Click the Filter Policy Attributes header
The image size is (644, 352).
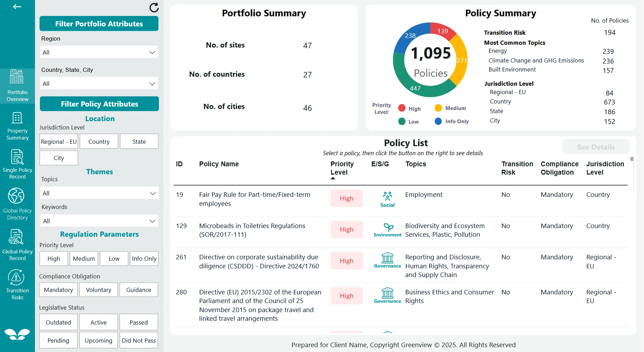pos(99,103)
